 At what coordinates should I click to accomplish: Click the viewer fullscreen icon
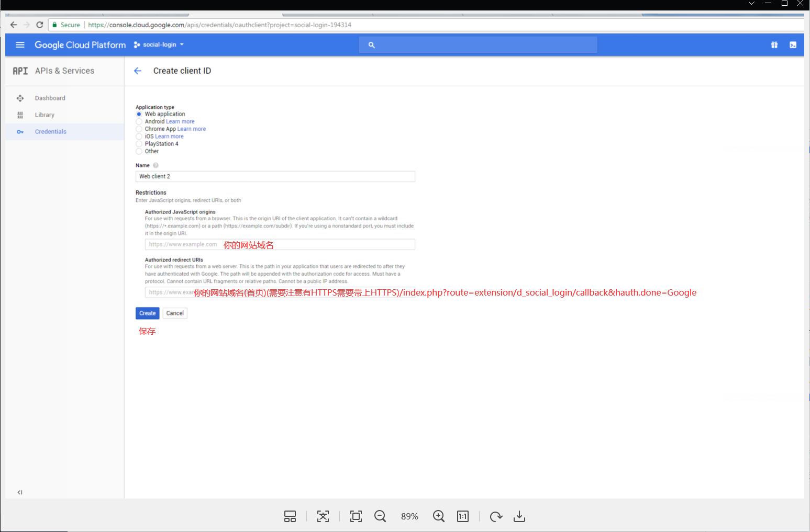pos(356,516)
